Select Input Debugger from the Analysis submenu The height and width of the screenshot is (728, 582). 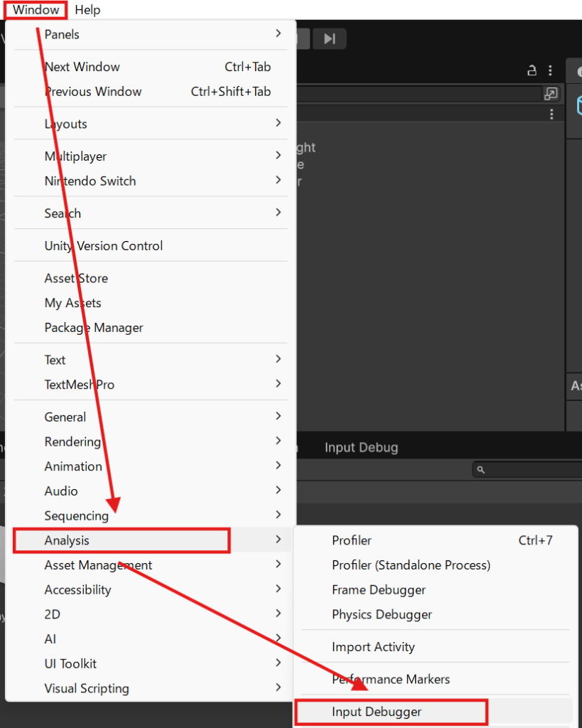click(x=377, y=712)
